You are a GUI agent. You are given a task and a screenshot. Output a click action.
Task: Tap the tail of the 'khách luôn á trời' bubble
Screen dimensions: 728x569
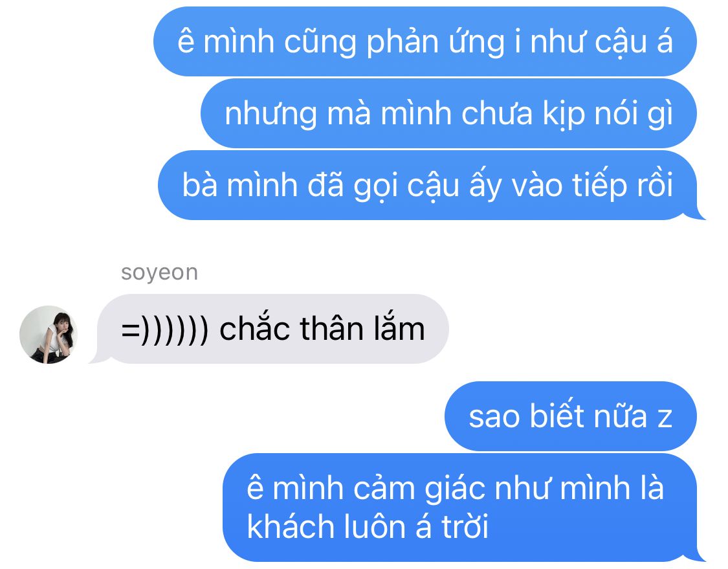click(695, 556)
